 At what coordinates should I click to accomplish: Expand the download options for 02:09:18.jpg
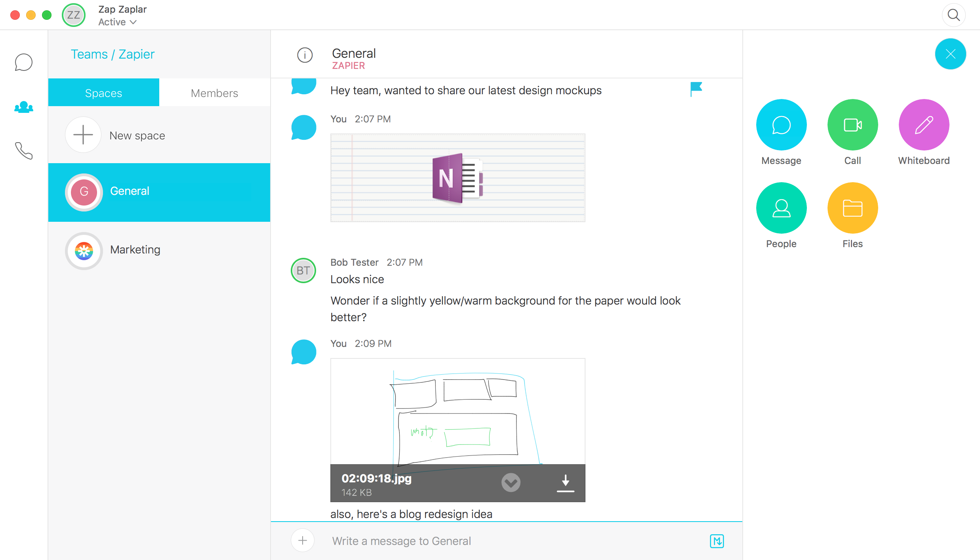(511, 481)
